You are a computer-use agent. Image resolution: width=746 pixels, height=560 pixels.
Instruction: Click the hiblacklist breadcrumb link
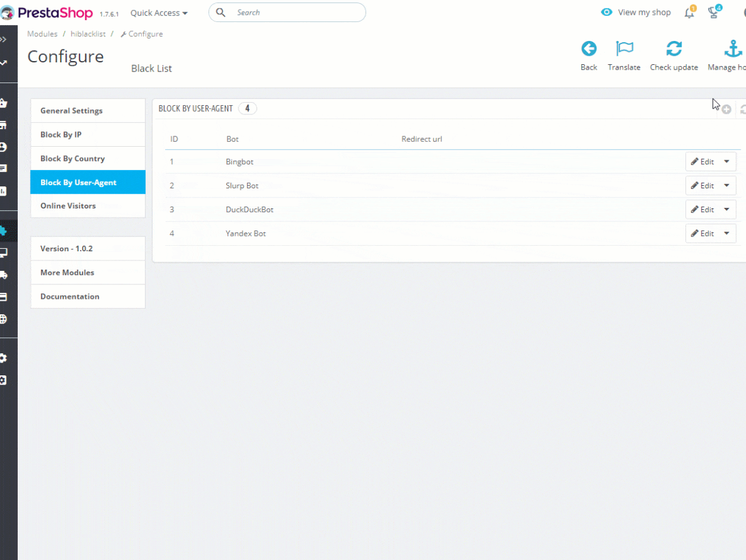[88, 34]
